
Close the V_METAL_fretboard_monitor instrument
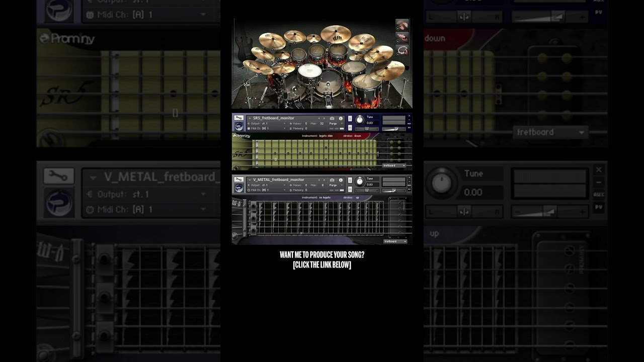[x=410, y=177]
